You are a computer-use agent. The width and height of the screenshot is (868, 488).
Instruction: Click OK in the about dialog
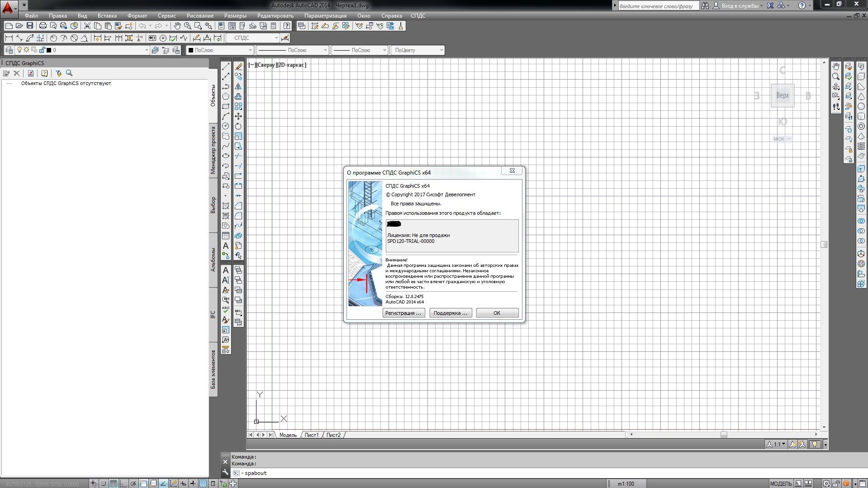pos(497,313)
